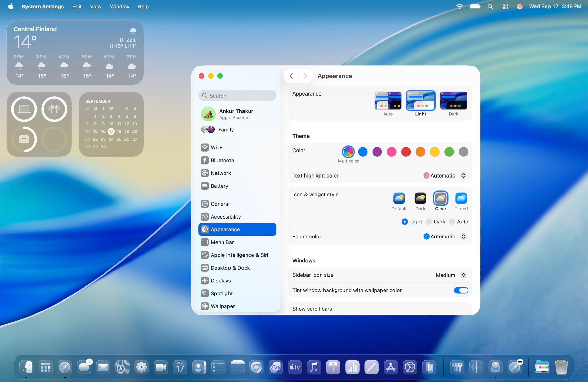Open the Folder color dropdown
The image size is (588, 382).
[463, 236]
